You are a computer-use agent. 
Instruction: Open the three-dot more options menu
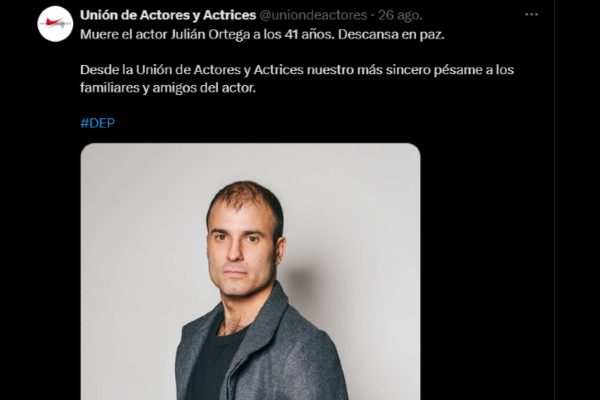(532, 15)
